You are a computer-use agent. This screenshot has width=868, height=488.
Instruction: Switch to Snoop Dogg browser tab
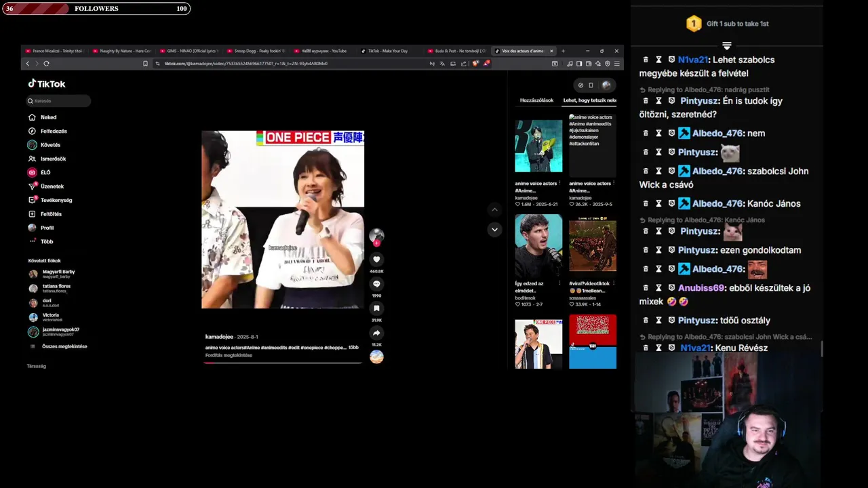pyautogui.click(x=256, y=51)
